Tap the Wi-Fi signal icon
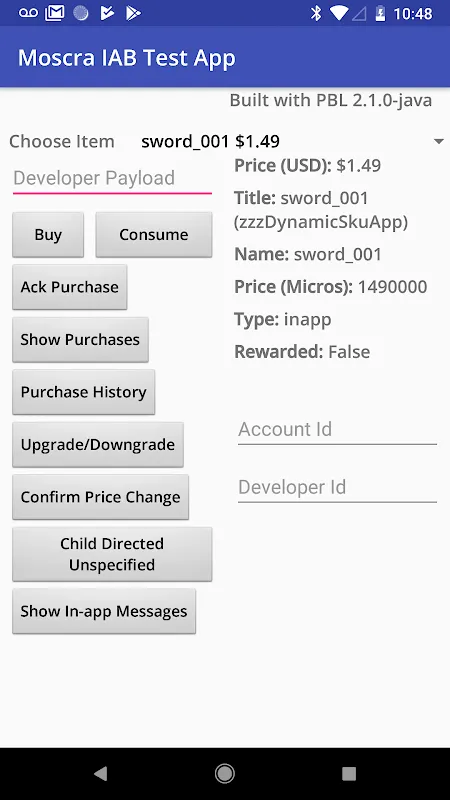This screenshot has width=450, height=800. pos(338,13)
